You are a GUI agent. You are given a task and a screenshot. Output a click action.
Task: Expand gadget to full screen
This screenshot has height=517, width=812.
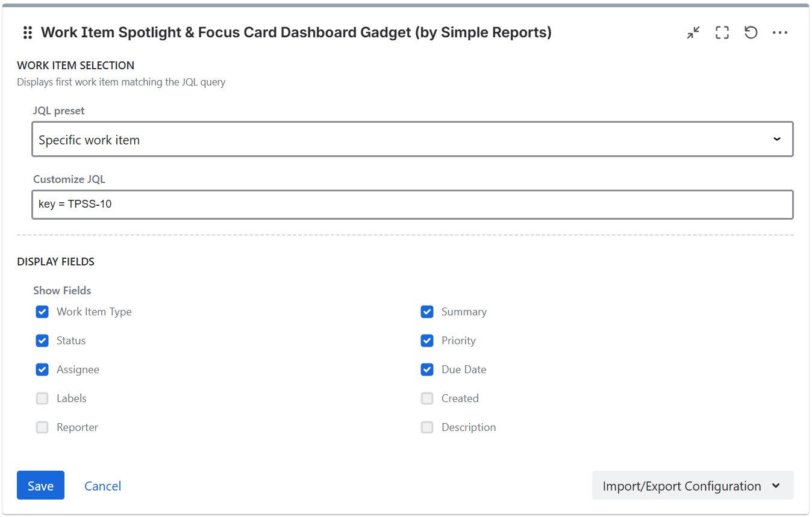(x=722, y=33)
